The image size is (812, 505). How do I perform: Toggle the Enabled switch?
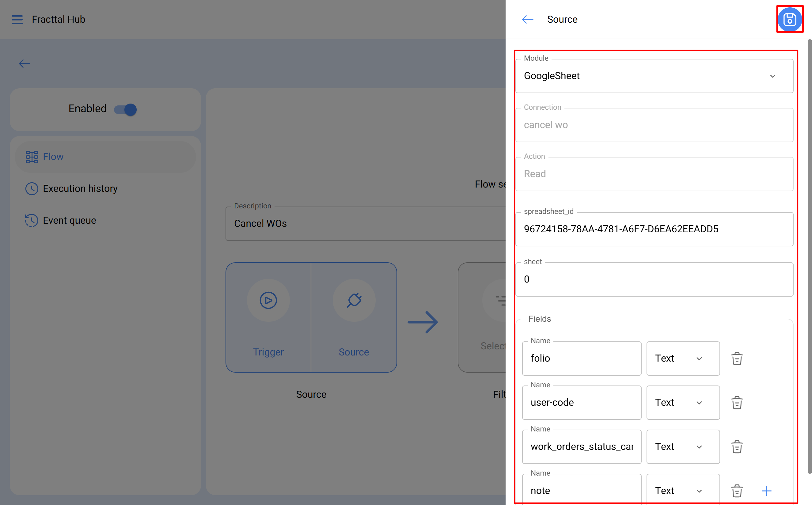click(x=126, y=109)
